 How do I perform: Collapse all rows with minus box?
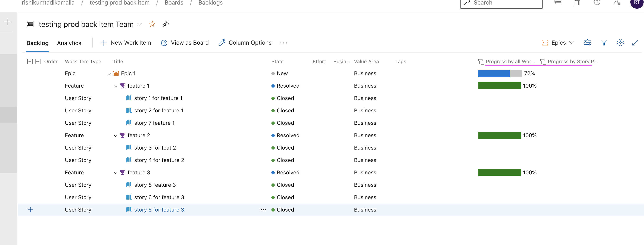pos(38,62)
